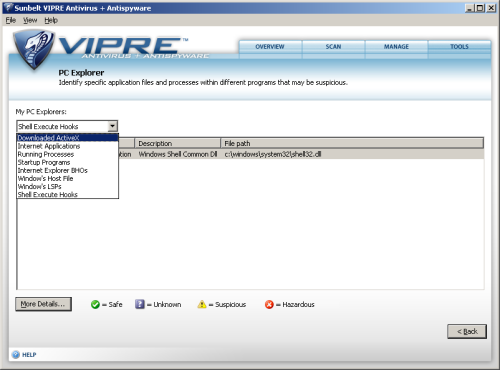Select the Windows Shell Common Dll cell
The height and width of the screenshot is (370, 500).
[x=178, y=154]
